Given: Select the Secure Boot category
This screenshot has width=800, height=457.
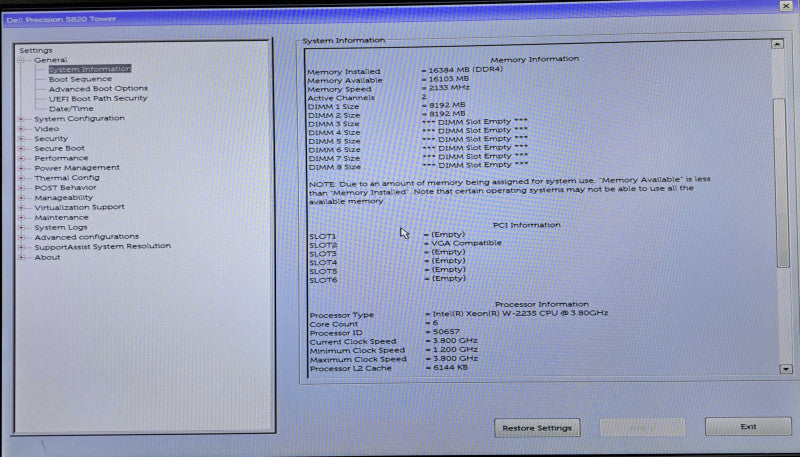Looking at the screenshot, I should point(59,148).
